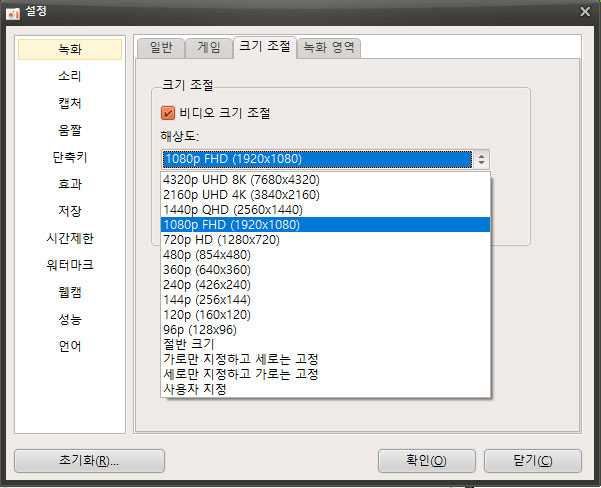Toggle the 비디오 크기 조절 checkbox

click(x=168, y=113)
